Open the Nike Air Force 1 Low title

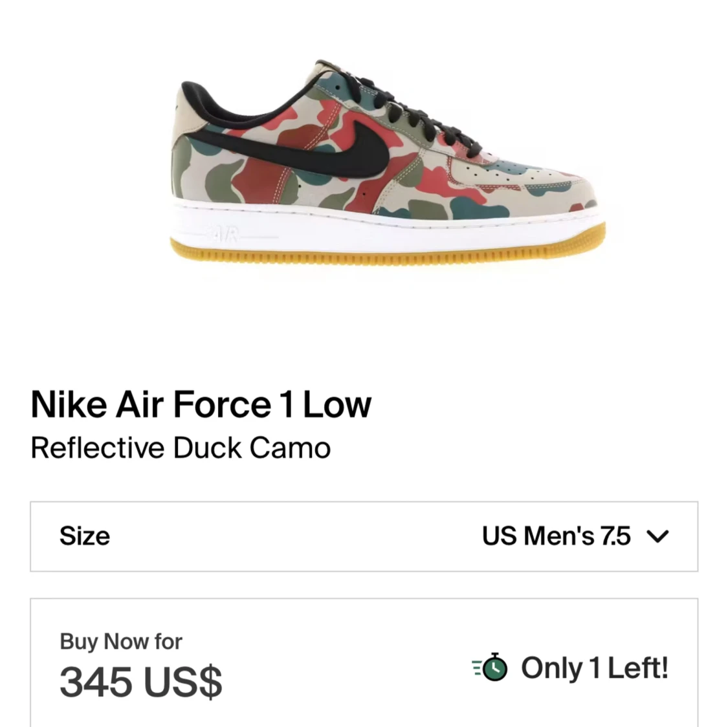point(201,404)
